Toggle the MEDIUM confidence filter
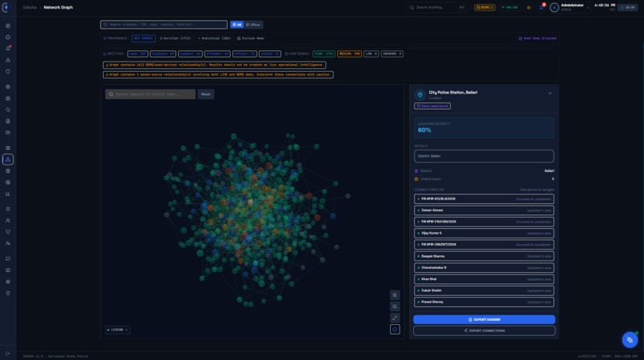This screenshot has width=644, height=360. pyautogui.click(x=349, y=54)
